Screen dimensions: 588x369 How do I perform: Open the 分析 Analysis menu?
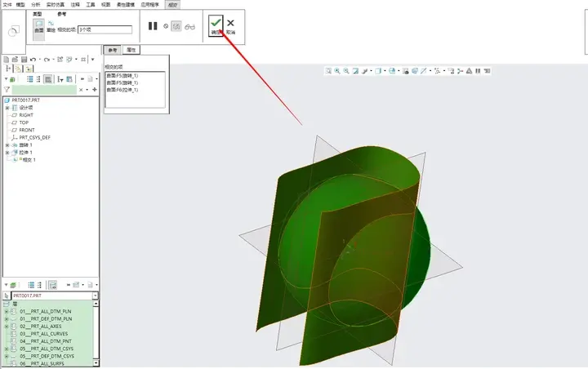[36, 5]
